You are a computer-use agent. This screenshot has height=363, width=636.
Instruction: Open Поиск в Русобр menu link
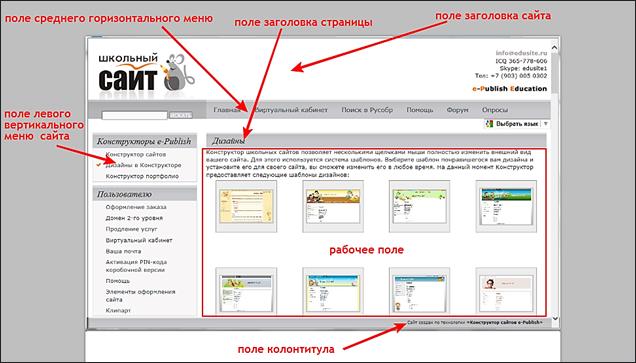click(x=367, y=110)
